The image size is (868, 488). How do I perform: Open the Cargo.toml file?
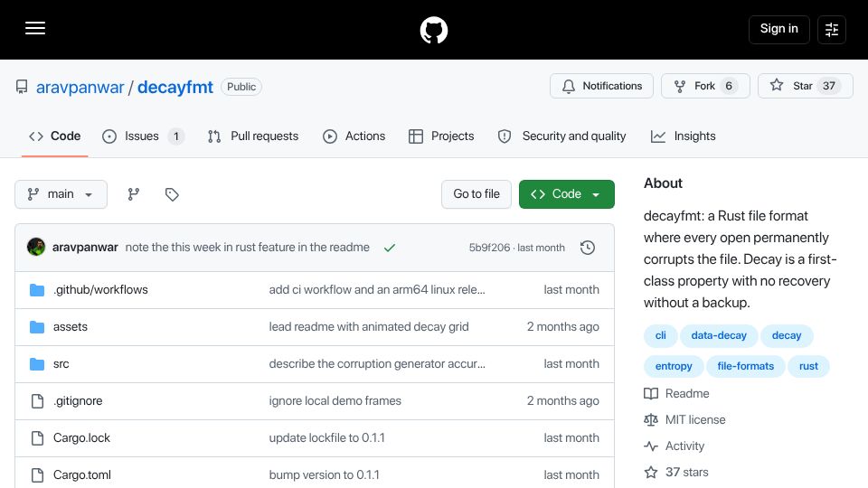pos(82,475)
